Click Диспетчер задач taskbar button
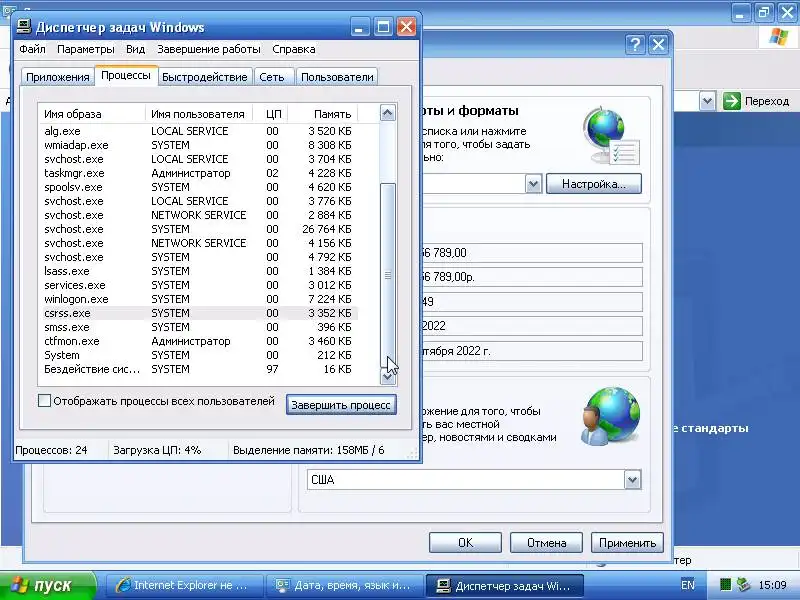Viewport: 800px width, 600px height. coord(505,586)
